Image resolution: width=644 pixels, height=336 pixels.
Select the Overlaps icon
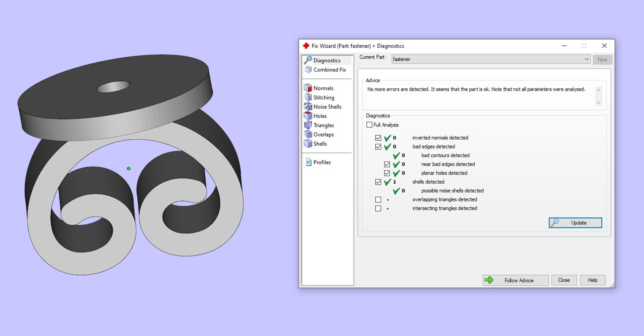[x=308, y=134]
